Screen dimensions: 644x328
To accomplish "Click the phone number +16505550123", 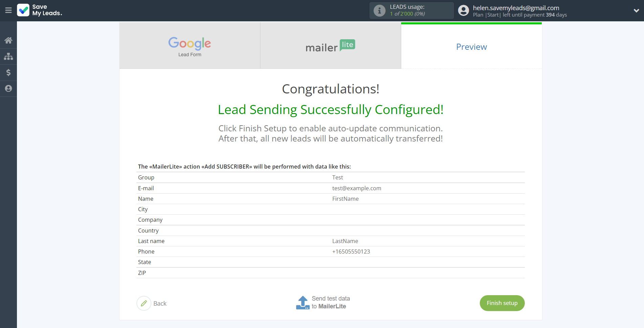I will 351,252.
